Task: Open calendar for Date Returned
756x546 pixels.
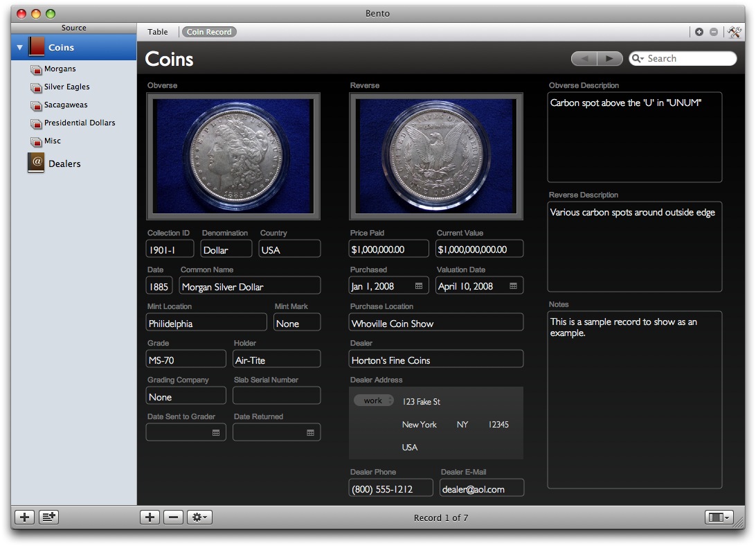Action: click(x=310, y=433)
